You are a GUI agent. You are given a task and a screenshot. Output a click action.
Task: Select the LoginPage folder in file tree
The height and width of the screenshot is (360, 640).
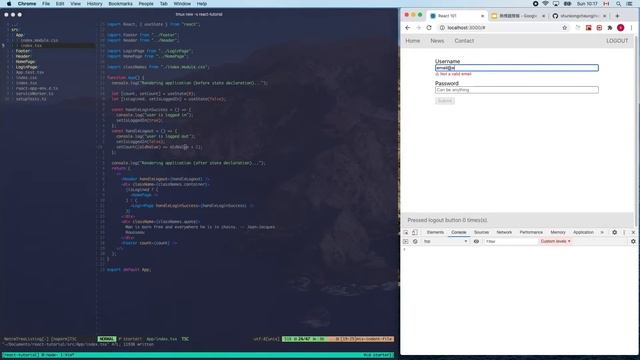27,67
